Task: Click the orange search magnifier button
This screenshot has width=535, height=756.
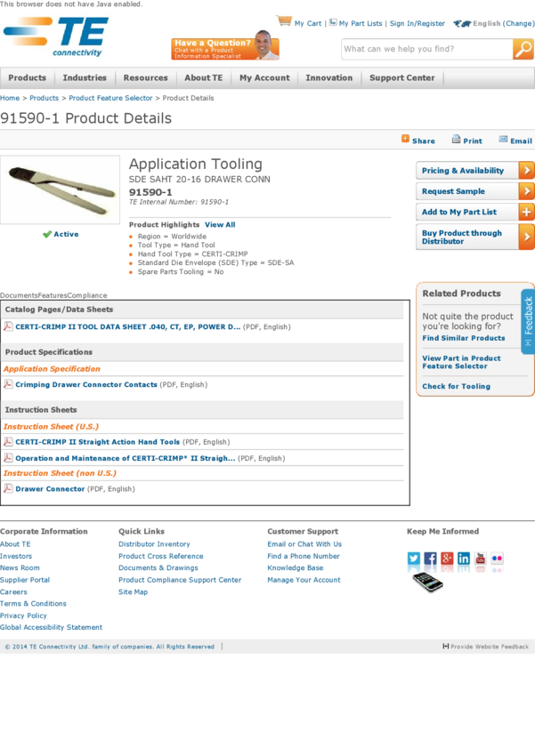Action: [x=523, y=50]
